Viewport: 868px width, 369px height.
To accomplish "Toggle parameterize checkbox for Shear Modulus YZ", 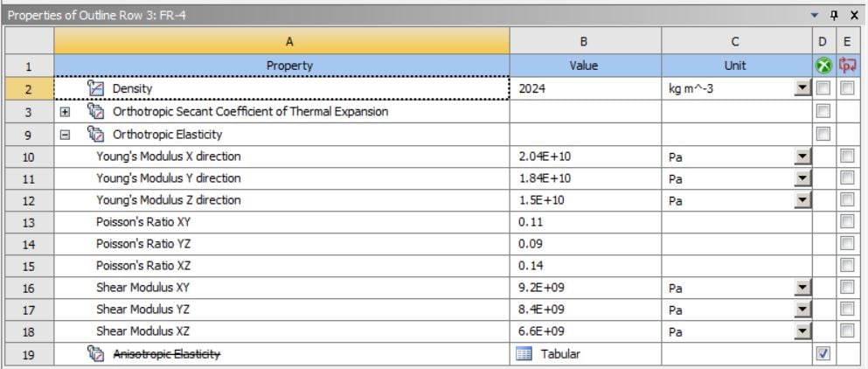I will [x=846, y=309].
